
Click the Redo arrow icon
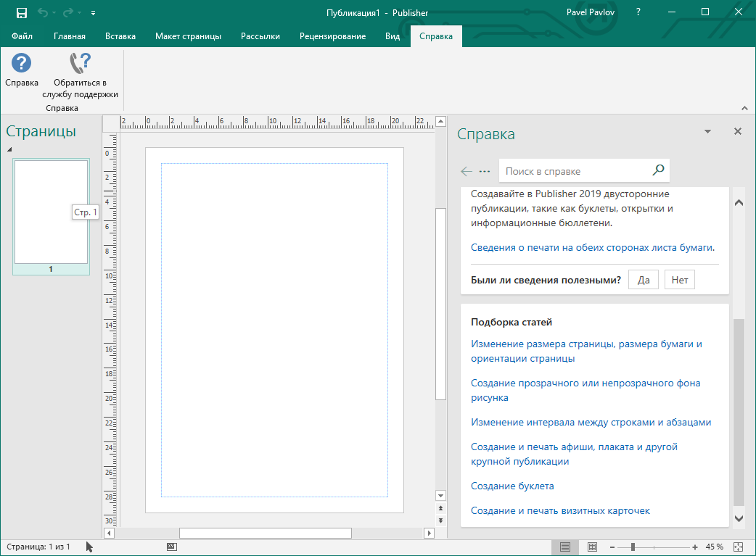68,12
